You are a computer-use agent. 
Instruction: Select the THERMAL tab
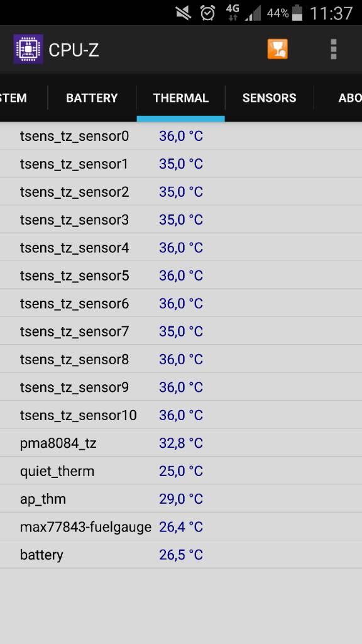[181, 97]
